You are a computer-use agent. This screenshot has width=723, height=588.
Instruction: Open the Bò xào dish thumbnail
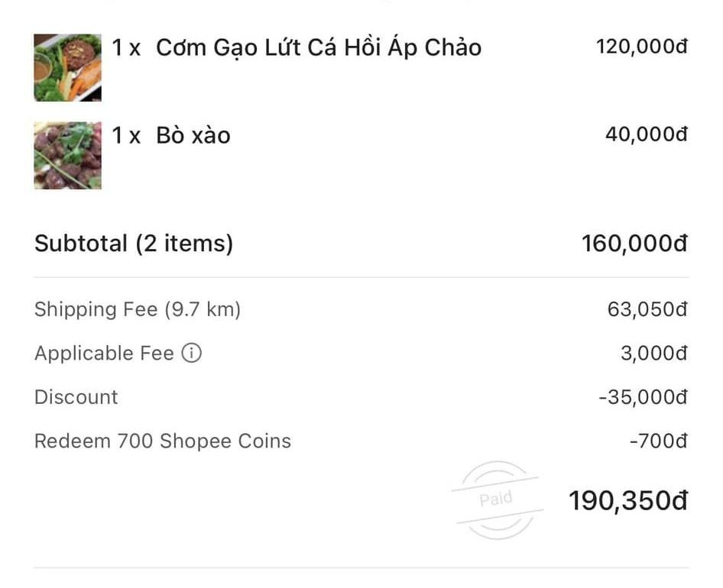[x=67, y=155]
